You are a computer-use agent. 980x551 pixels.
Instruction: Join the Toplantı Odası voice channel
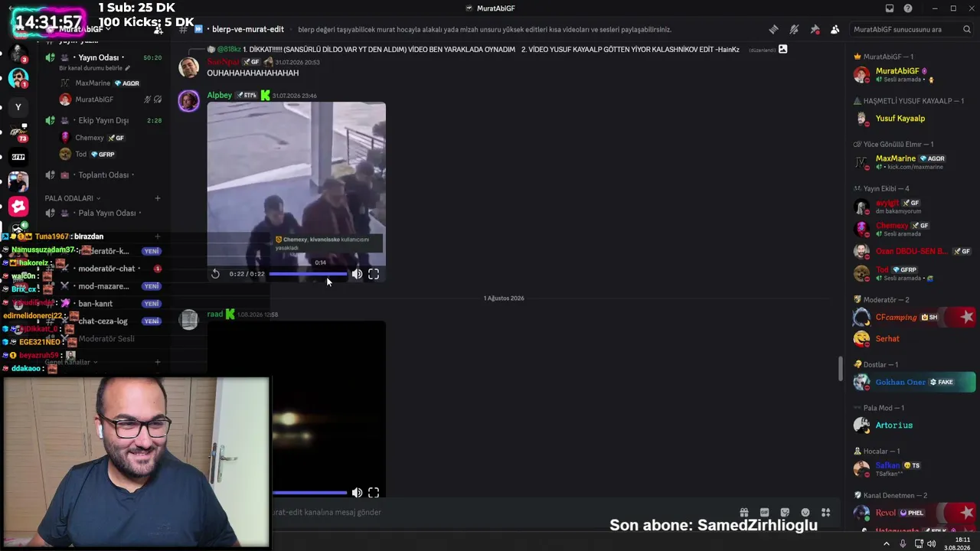click(103, 174)
